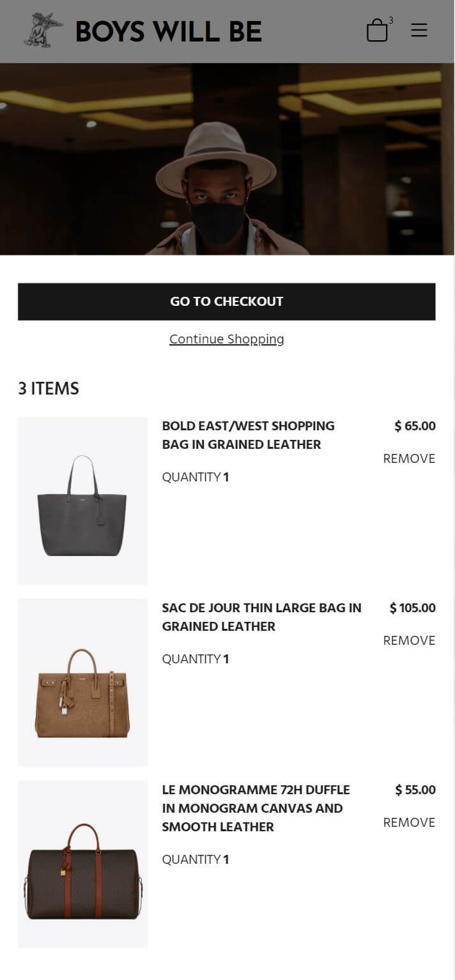Open the hamburger navigation menu

[x=419, y=30]
